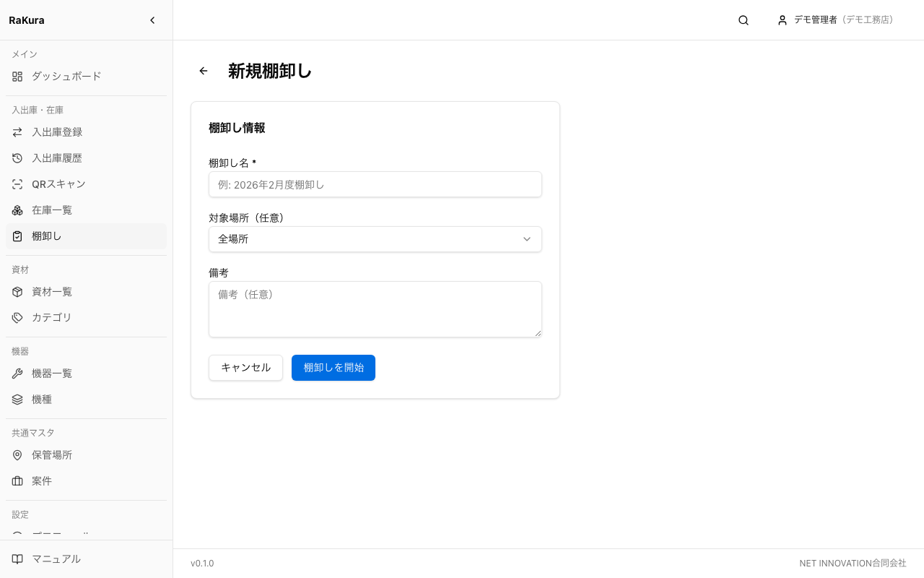This screenshot has width=924, height=578.
Task: Click the 案件 briefcase icon
Action: click(17, 481)
